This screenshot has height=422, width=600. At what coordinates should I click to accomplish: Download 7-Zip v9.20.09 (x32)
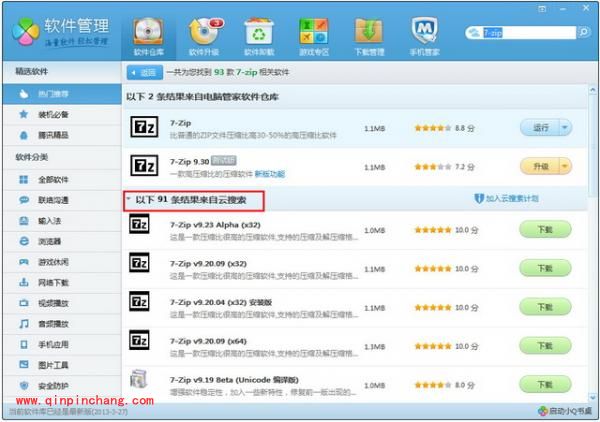(x=545, y=268)
